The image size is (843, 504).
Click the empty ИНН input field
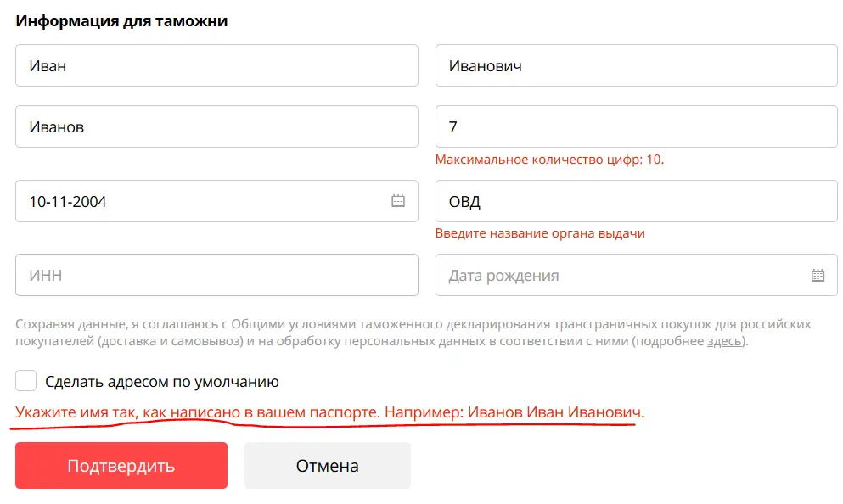[216, 275]
